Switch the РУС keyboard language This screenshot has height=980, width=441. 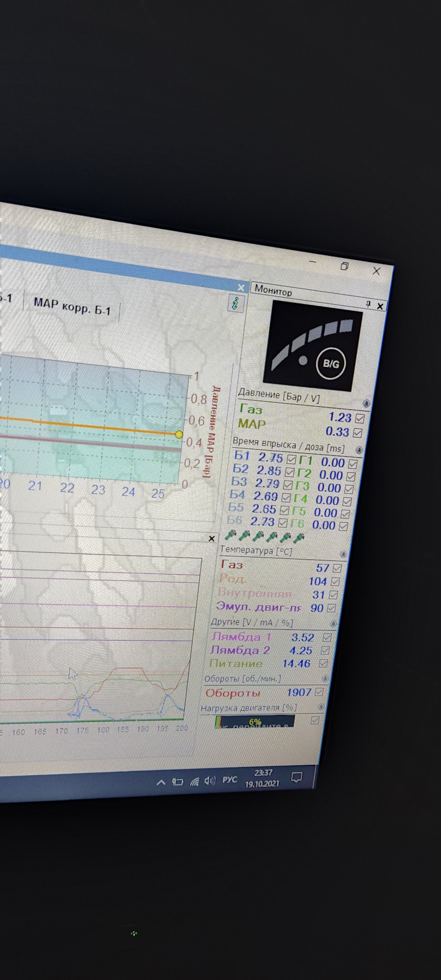(230, 780)
